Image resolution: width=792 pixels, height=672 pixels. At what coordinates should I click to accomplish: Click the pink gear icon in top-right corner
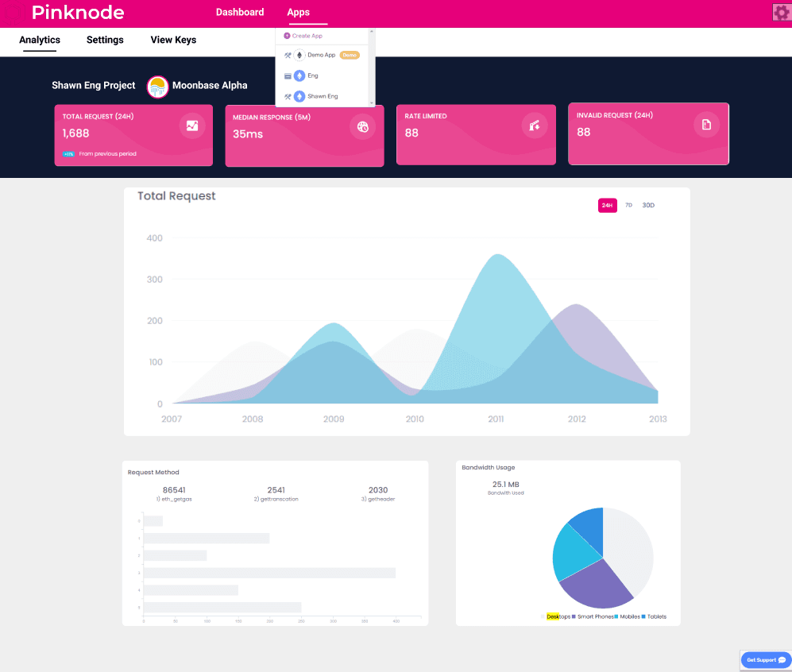pos(781,12)
